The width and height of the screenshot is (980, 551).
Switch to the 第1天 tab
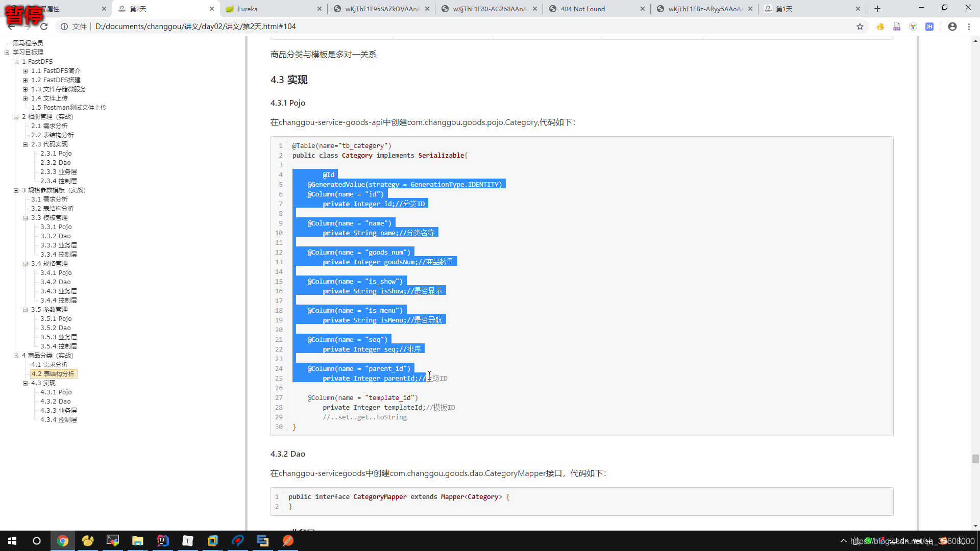pos(812,9)
